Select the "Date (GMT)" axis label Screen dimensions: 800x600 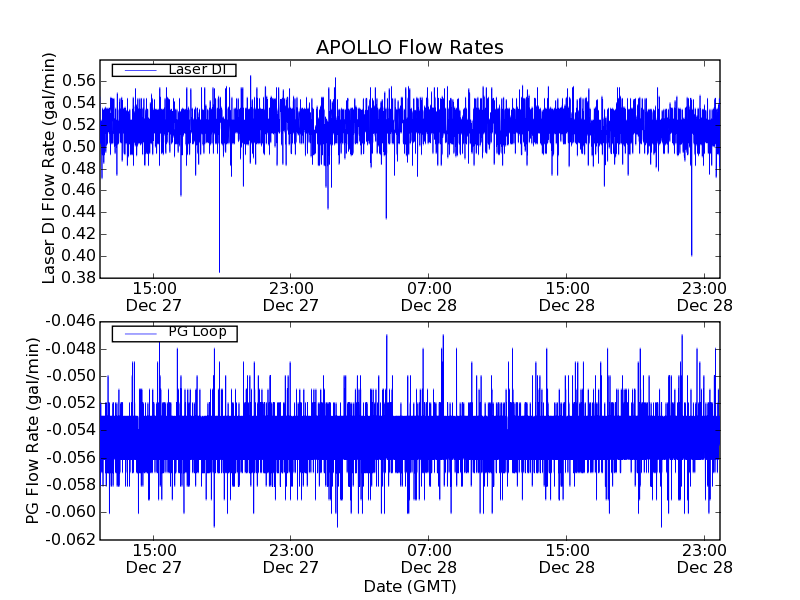(410, 586)
